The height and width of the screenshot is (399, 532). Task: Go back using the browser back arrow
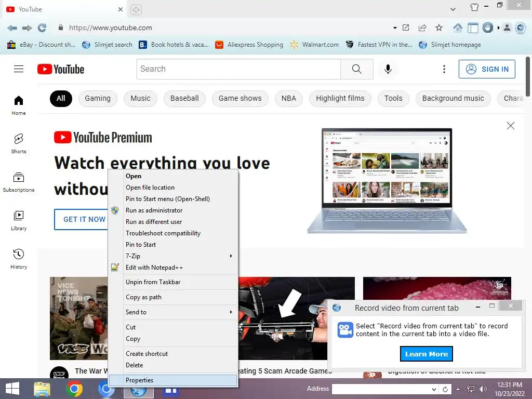(12, 28)
